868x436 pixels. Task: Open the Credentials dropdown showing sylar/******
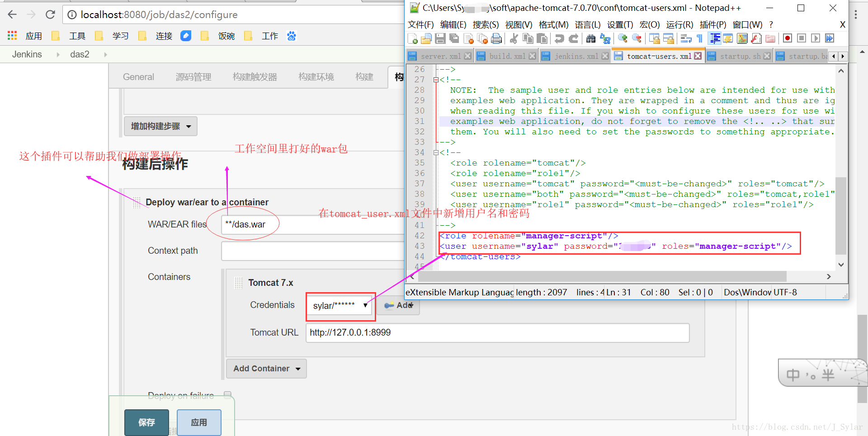coord(340,306)
